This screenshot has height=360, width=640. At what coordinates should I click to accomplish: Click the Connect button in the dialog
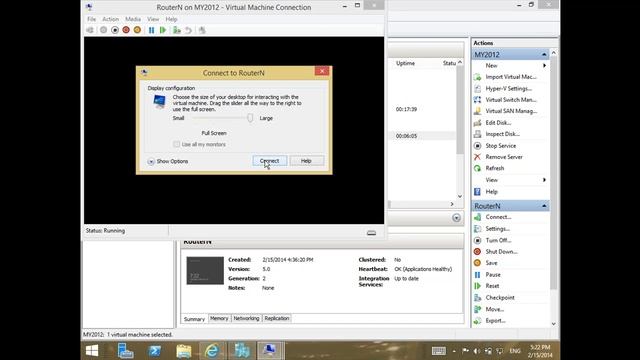point(269,161)
